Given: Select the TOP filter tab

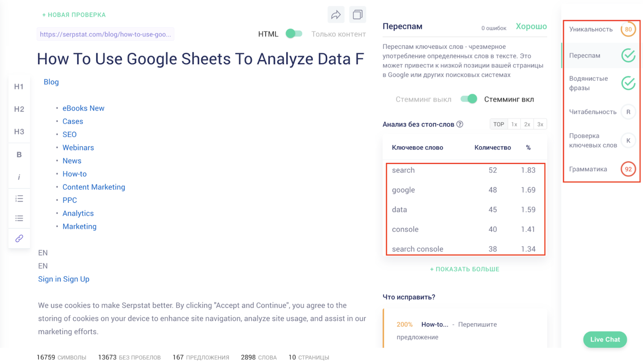Looking at the screenshot, I should (499, 124).
